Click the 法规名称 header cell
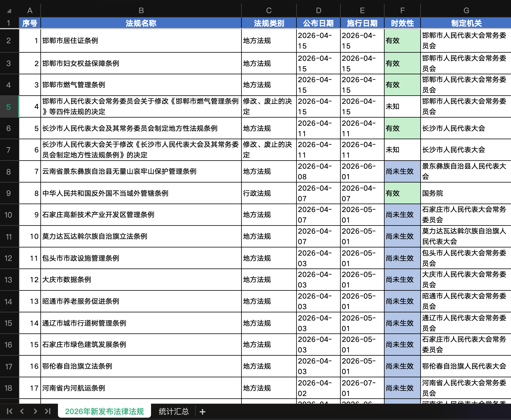Image resolution: width=511 pixels, height=420 pixels. (x=141, y=23)
